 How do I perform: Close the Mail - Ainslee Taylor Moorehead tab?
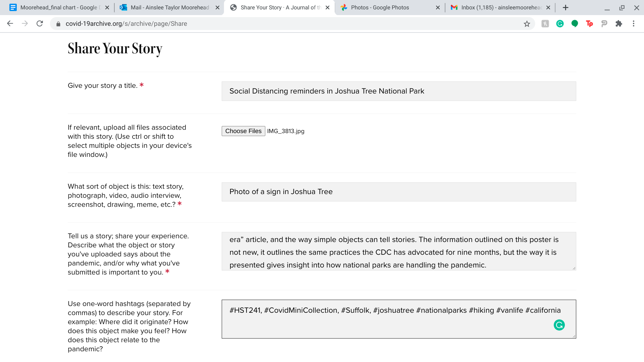pos(217,7)
